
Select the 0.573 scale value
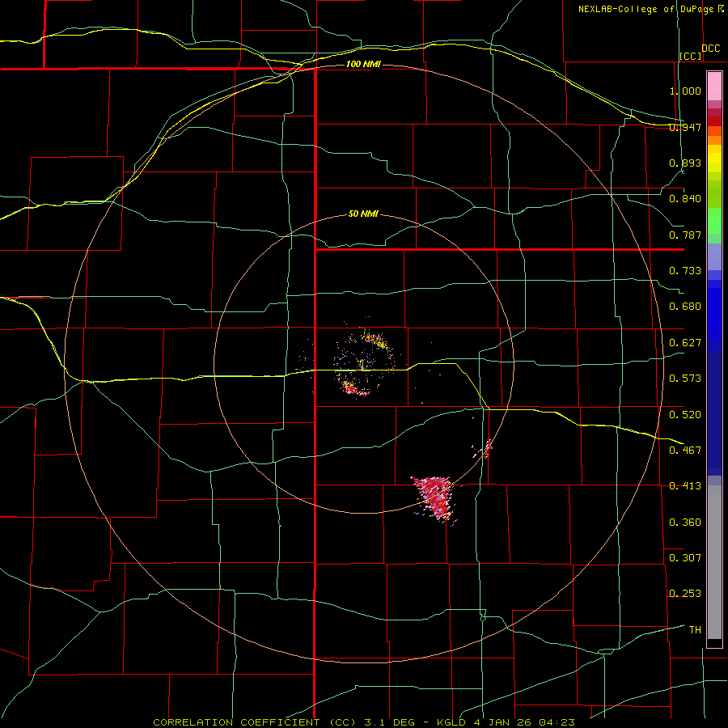coord(685,379)
